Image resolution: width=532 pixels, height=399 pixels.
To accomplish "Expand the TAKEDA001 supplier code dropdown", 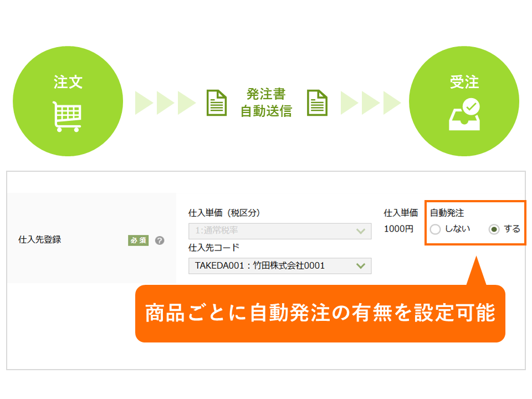I will 280,266.
